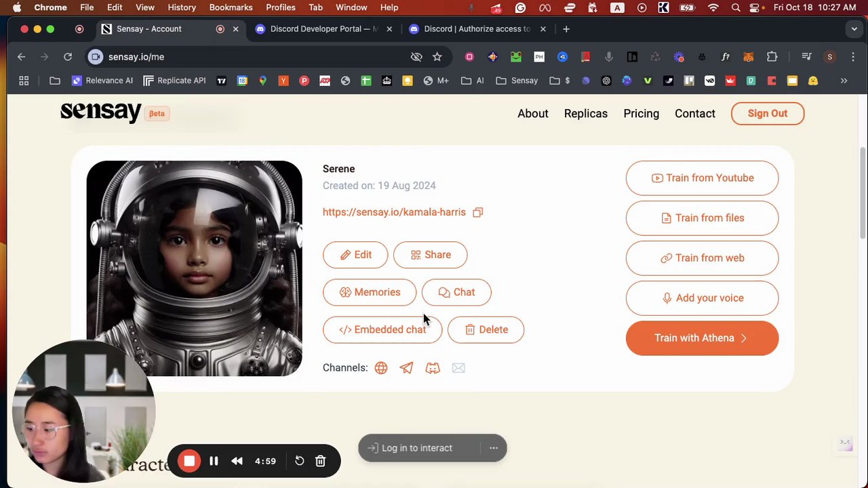Screen dimensions: 868x488
Task: Open the Memories button
Action: pos(370,292)
